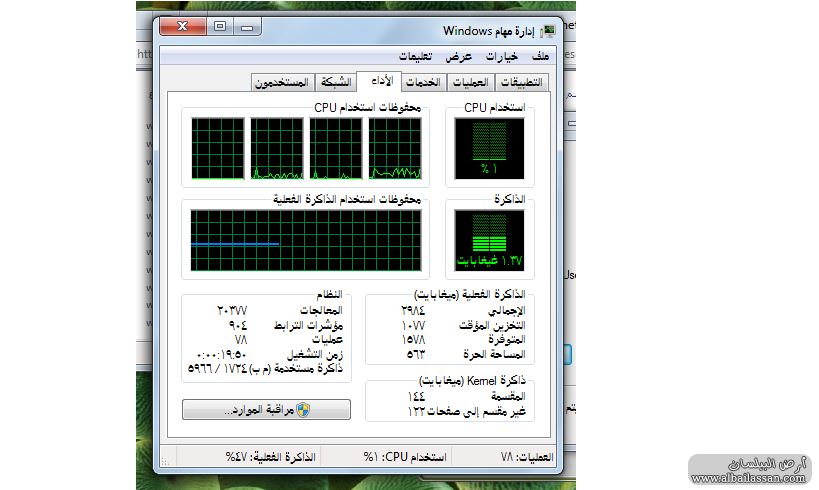The image size is (819, 490).
Task: Click the Task Manager title bar icon
Action: 547,31
